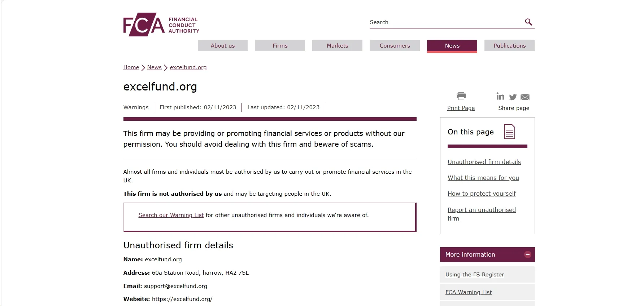Jump to Unauthorised firm details section
The width and height of the screenshot is (644, 306).
(x=484, y=162)
